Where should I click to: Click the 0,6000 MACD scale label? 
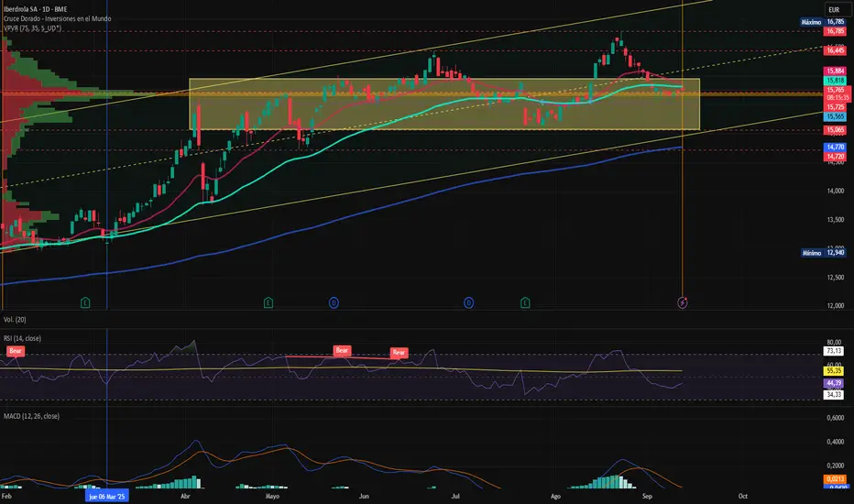point(836,418)
